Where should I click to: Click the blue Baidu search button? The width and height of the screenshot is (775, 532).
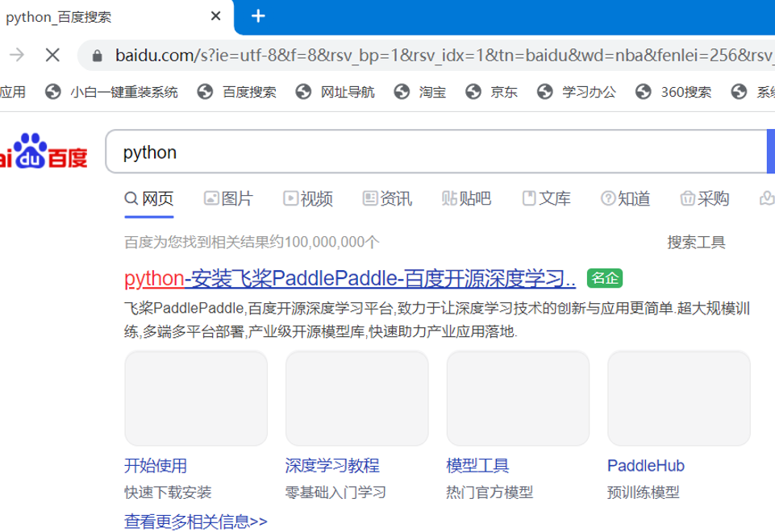[x=770, y=152]
